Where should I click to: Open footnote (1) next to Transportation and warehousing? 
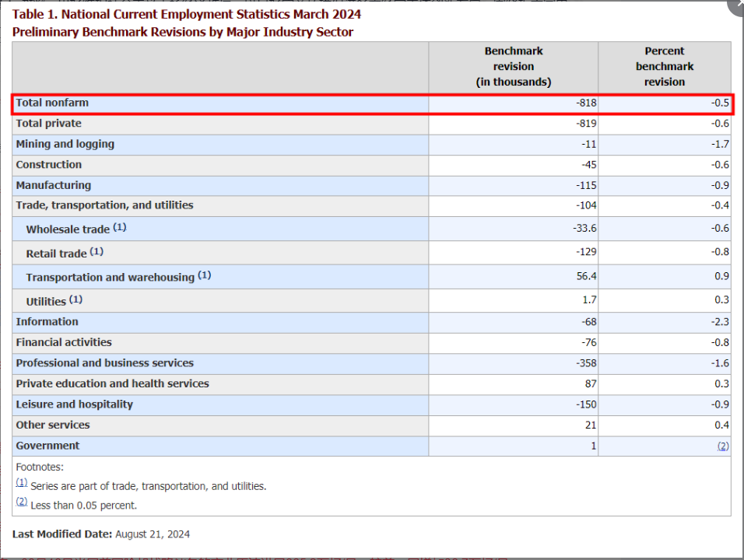[x=204, y=275]
